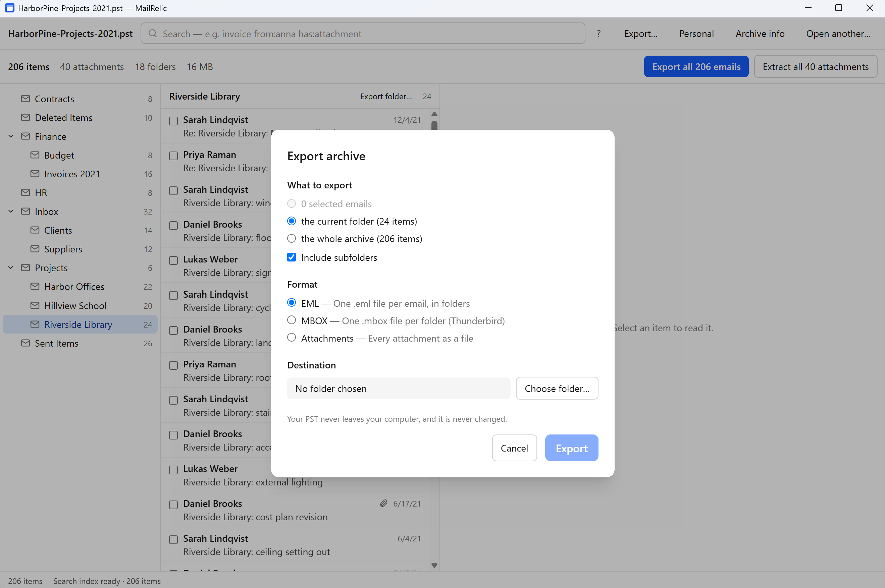Select the whole archive (206 items) option

point(292,238)
